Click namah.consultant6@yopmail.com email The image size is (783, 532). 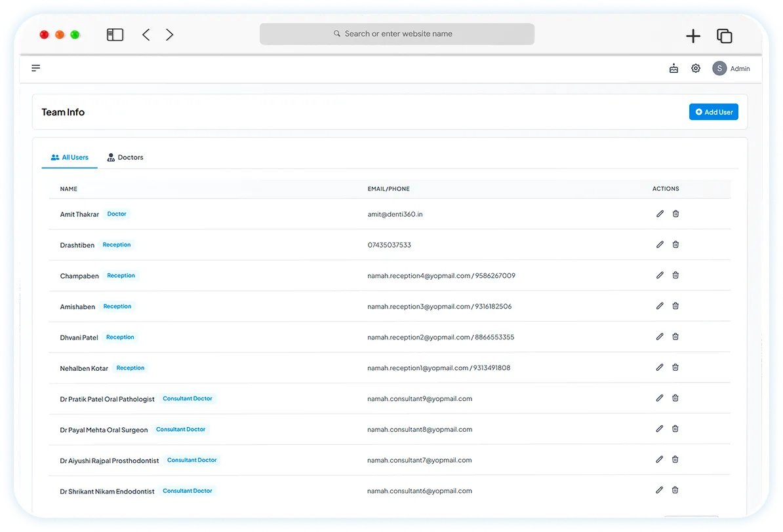[420, 491]
